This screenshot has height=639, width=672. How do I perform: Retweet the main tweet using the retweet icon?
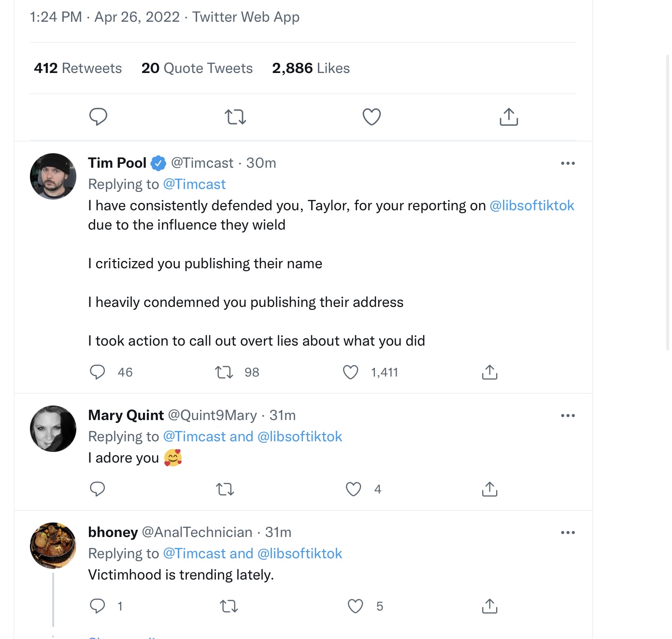tap(235, 116)
